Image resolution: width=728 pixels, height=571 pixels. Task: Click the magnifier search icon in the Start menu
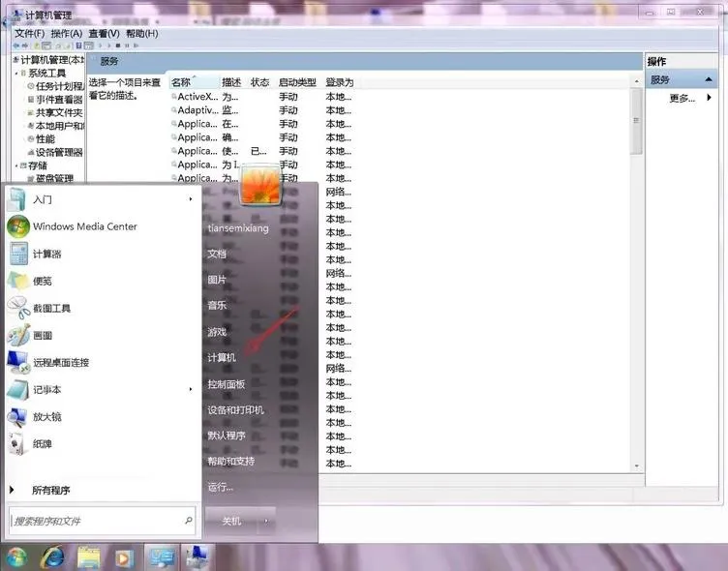tap(189, 521)
